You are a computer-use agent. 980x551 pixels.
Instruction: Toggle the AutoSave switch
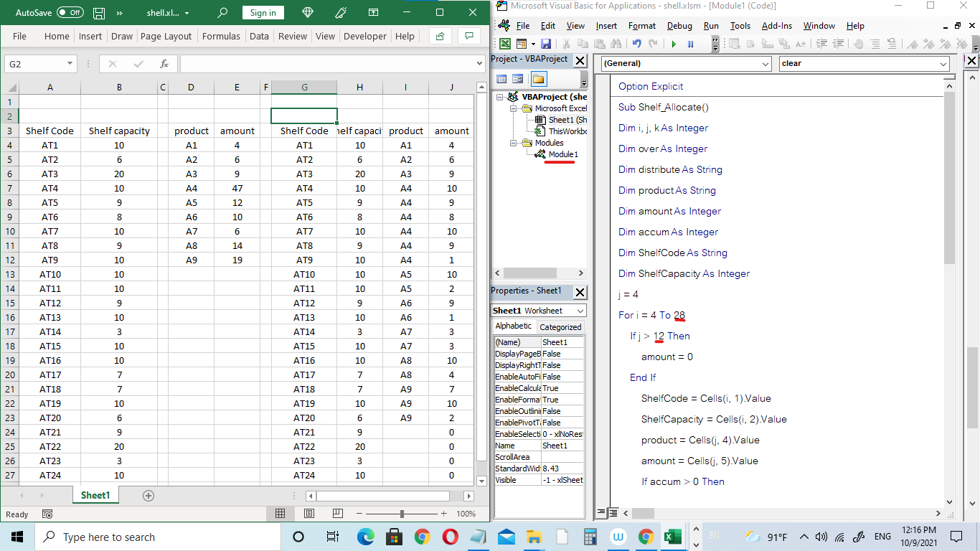70,13
